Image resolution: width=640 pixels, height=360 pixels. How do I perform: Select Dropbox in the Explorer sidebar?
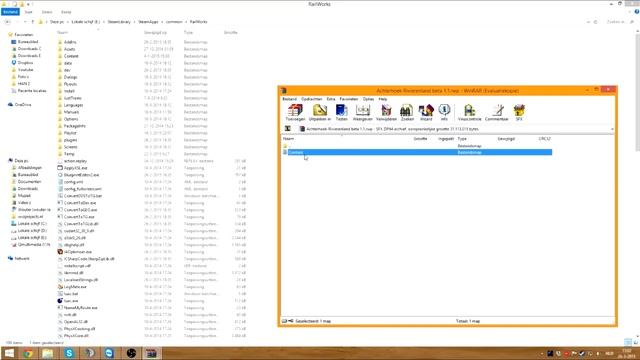point(25,62)
